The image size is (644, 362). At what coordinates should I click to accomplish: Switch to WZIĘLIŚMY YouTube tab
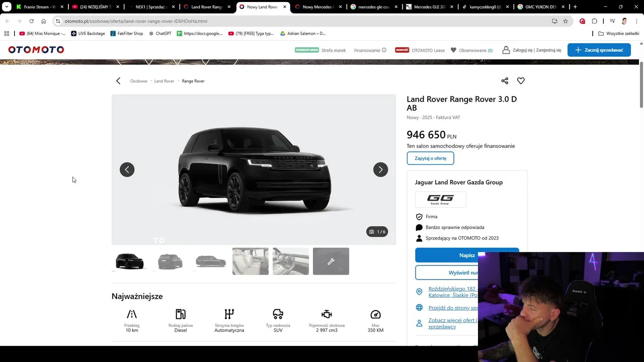(x=96, y=7)
